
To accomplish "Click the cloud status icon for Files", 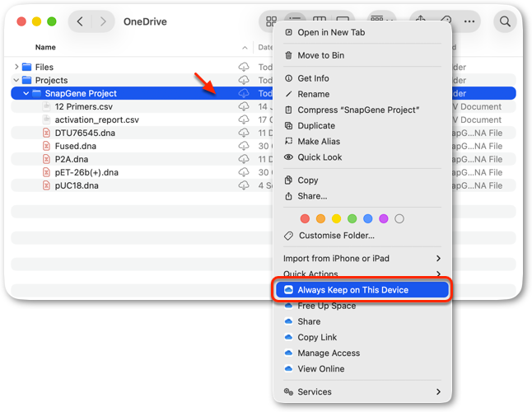I will pyautogui.click(x=244, y=67).
